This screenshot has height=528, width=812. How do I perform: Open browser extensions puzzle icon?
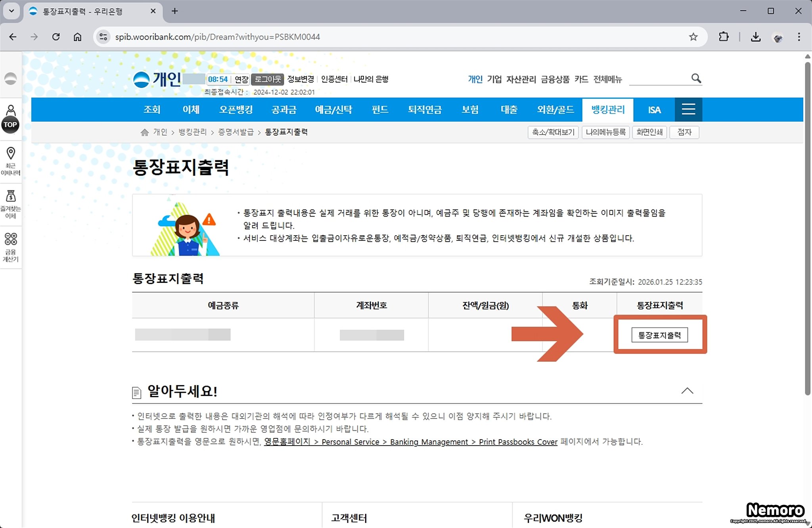coord(724,37)
